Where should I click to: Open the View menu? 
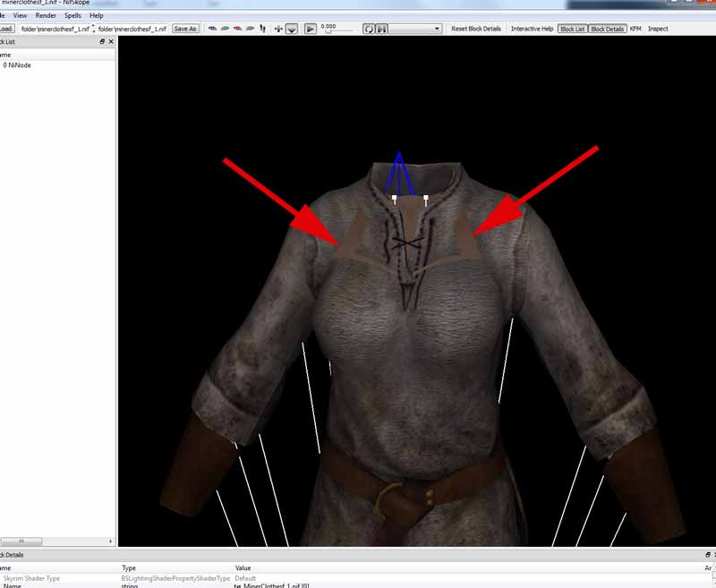(x=20, y=15)
